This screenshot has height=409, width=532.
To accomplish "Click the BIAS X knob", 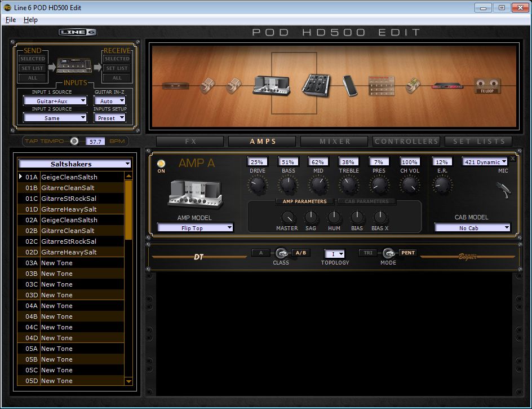I will point(380,217).
